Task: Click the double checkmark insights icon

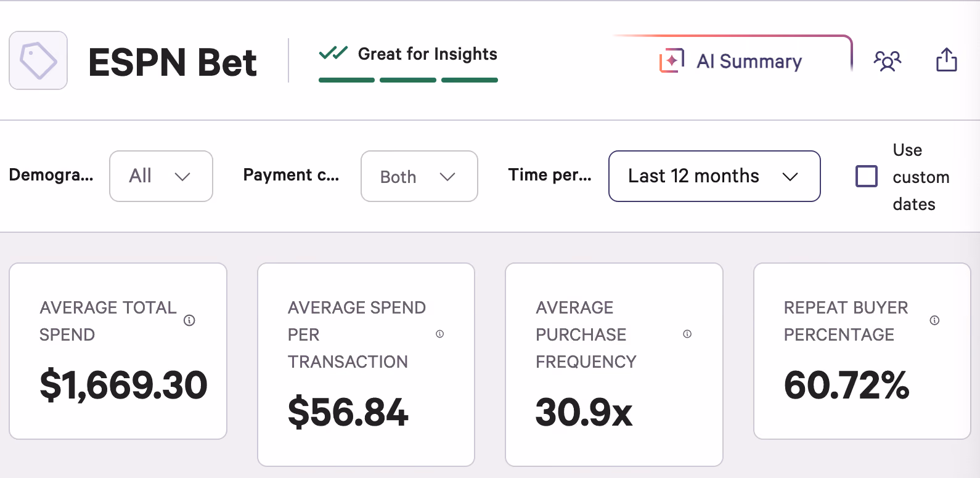Action: (x=333, y=53)
